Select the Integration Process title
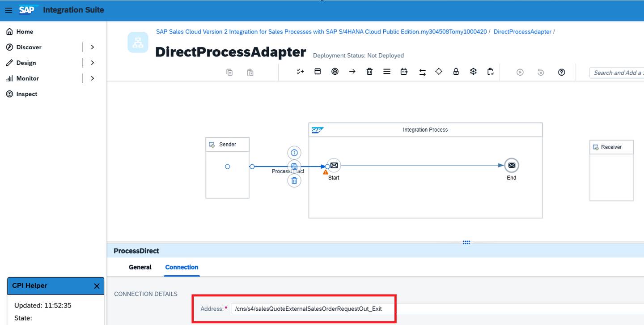The image size is (644, 325). [425, 130]
